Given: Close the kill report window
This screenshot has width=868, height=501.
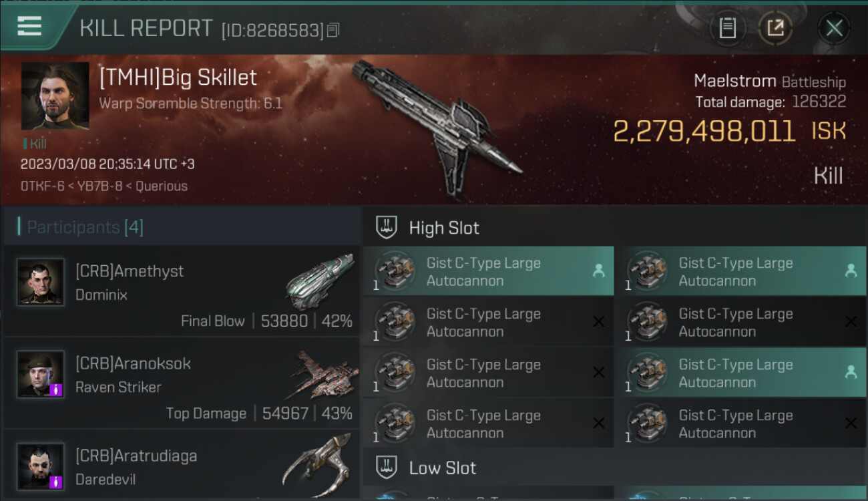Looking at the screenshot, I should 834,28.
